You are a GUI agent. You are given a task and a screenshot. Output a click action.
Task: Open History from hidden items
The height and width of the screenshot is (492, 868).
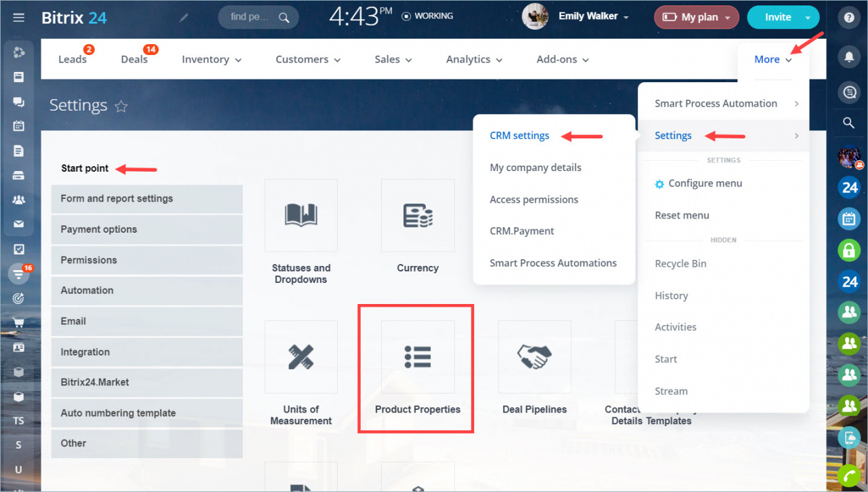(x=671, y=295)
